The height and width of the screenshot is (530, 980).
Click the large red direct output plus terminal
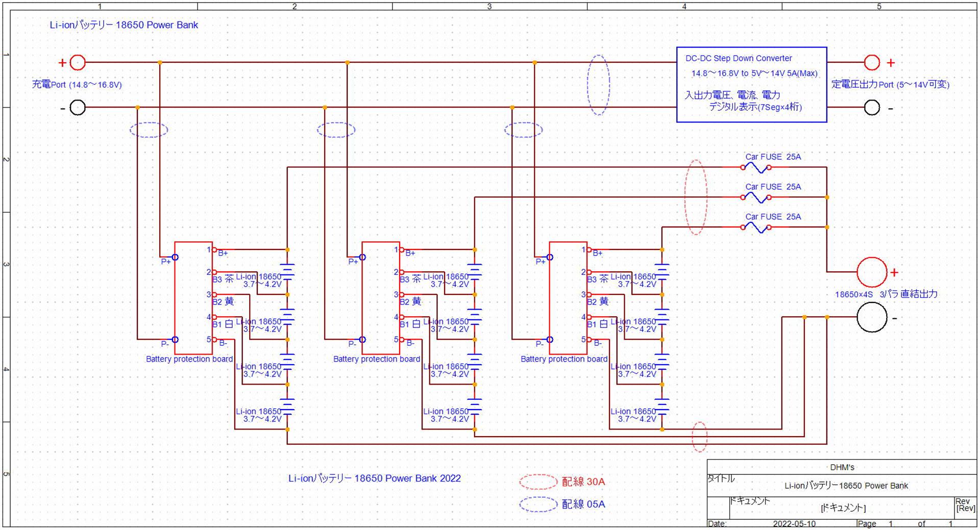pos(872,272)
